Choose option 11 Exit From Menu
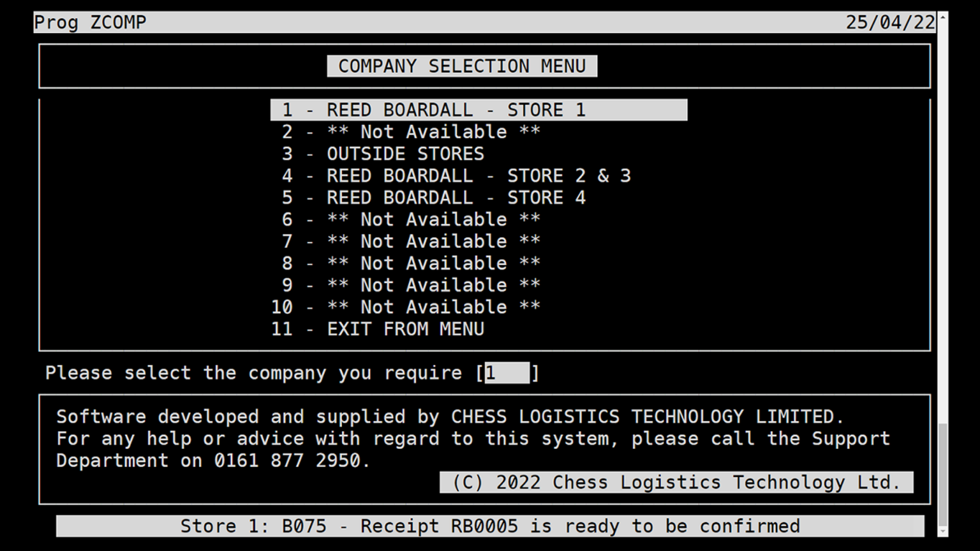This screenshot has height=551, width=980. pyautogui.click(x=378, y=329)
